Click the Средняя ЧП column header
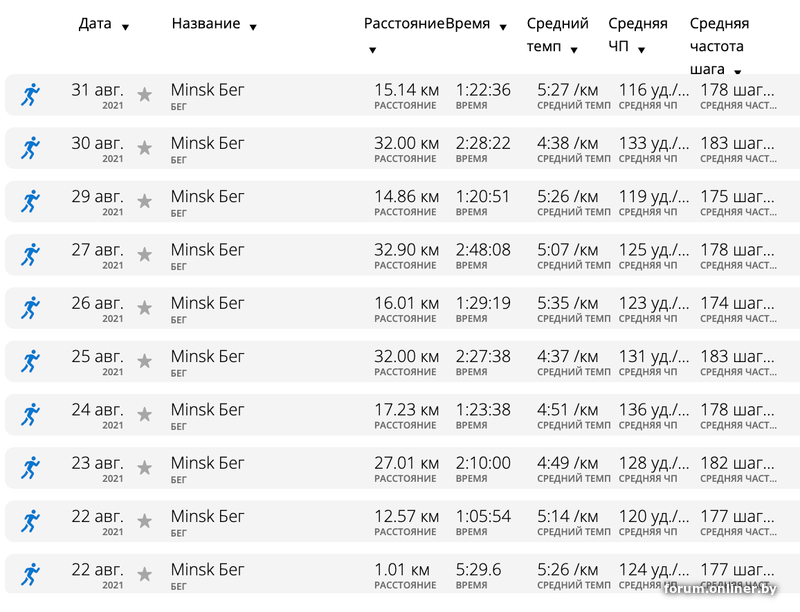 [x=637, y=35]
